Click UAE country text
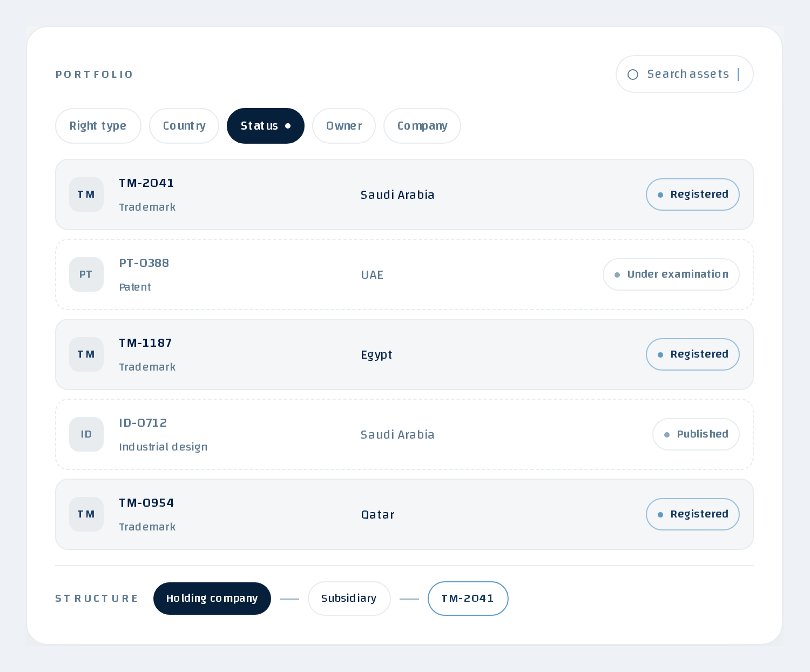Image resolution: width=810 pixels, height=672 pixels. pyautogui.click(x=372, y=274)
